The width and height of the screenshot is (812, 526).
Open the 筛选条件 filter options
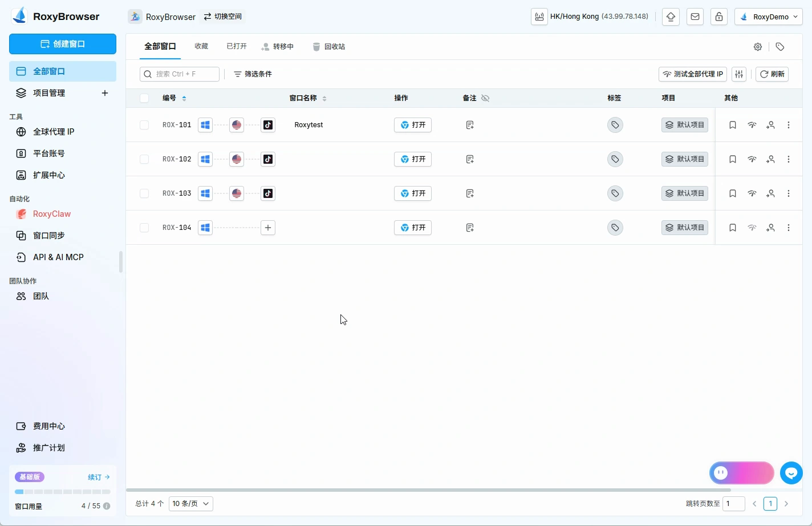coord(253,74)
